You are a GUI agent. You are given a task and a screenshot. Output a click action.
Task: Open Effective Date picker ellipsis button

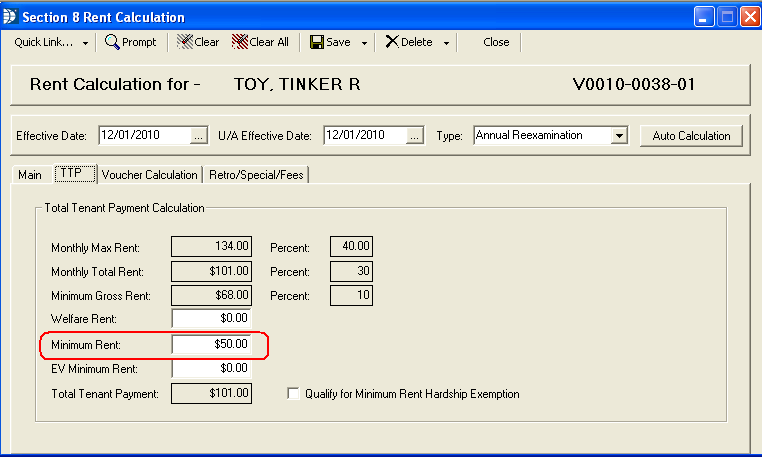pyautogui.click(x=198, y=136)
